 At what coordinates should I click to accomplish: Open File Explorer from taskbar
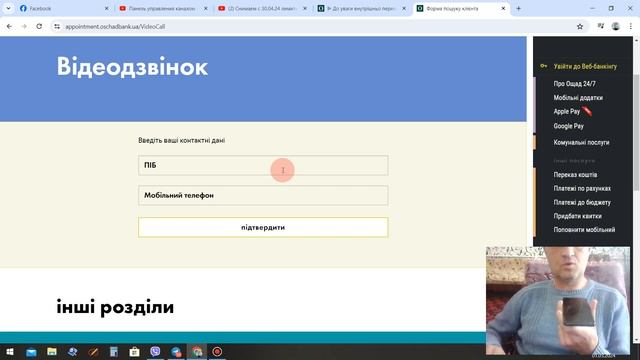click(x=52, y=351)
